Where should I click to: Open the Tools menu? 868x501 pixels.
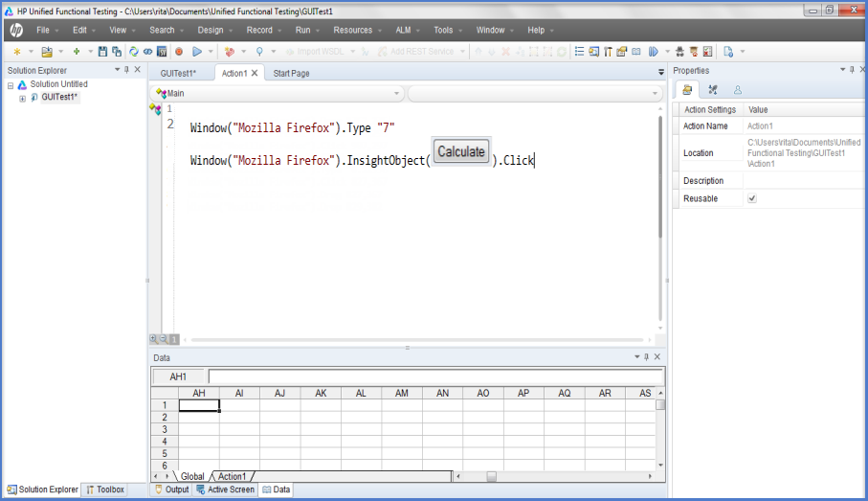point(443,30)
